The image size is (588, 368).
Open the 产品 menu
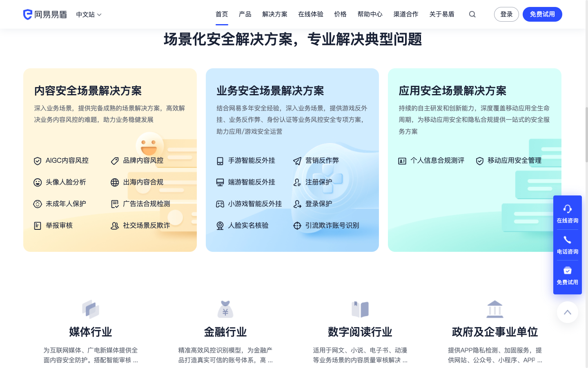pyautogui.click(x=245, y=14)
